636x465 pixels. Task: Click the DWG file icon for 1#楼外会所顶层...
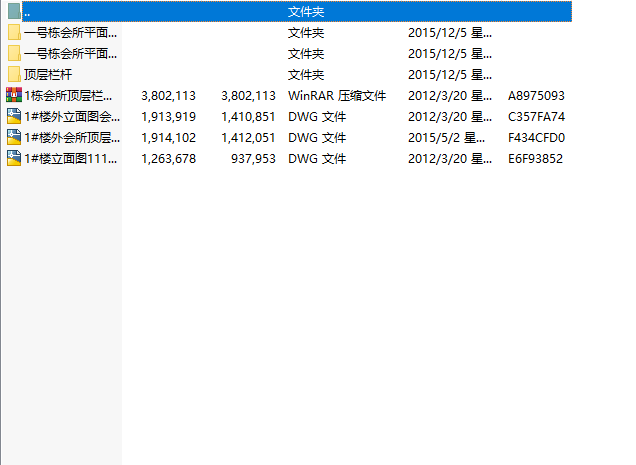(14, 138)
